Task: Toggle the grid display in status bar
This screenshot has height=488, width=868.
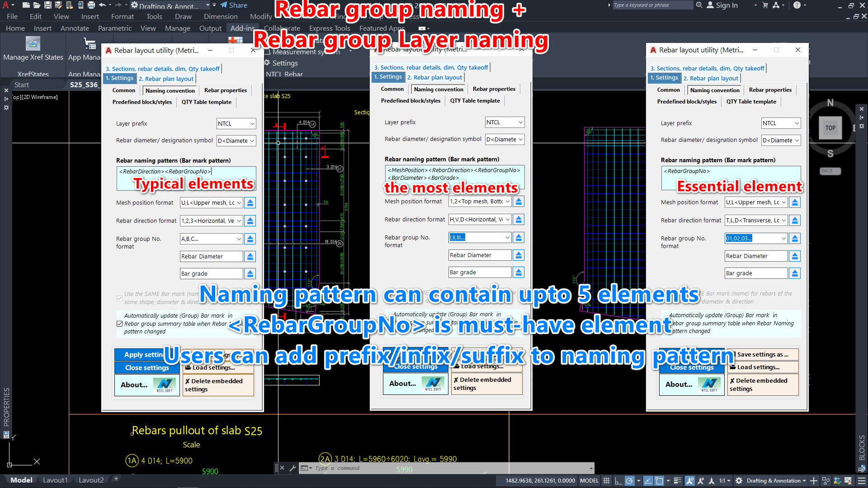Action: point(607,481)
